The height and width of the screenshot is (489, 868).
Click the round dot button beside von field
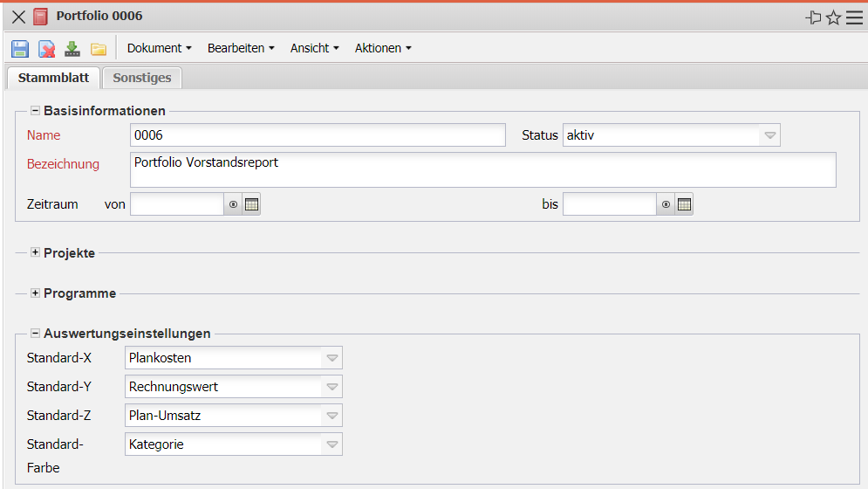pyautogui.click(x=233, y=204)
